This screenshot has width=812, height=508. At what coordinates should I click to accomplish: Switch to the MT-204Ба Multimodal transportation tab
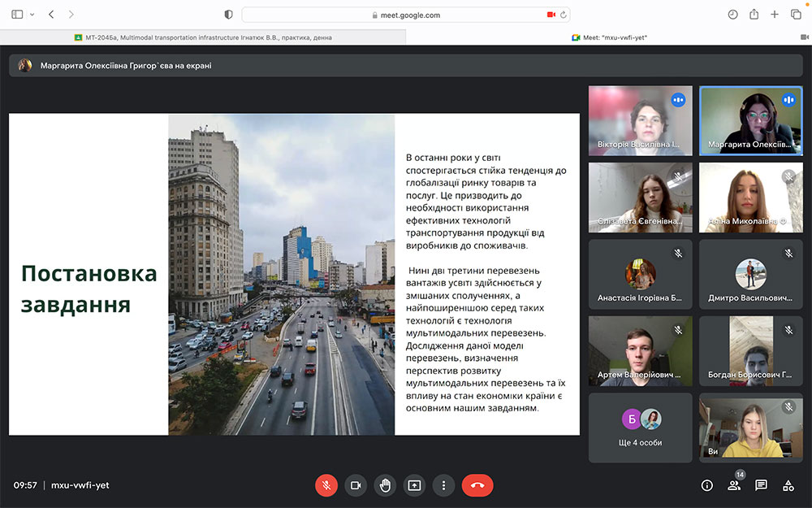[203, 37]
